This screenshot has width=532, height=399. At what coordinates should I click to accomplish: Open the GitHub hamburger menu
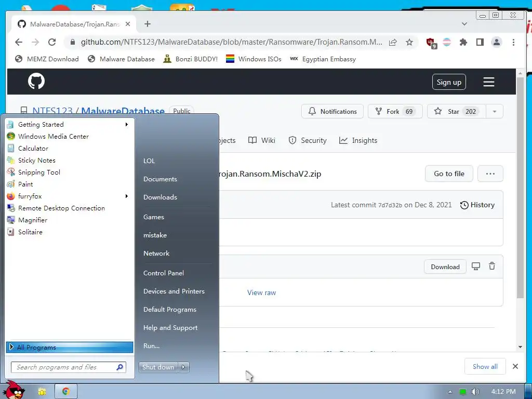[488, 82]
